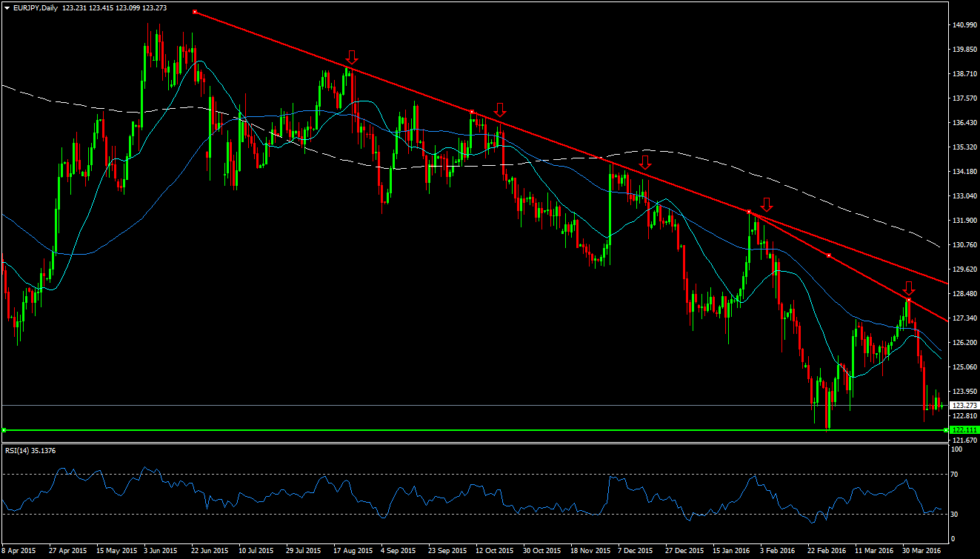This screenshot has height=559, width=980.
Task: Select the trendline anchor point near 131.900 in Jan 2016
Action: point(749,212)
